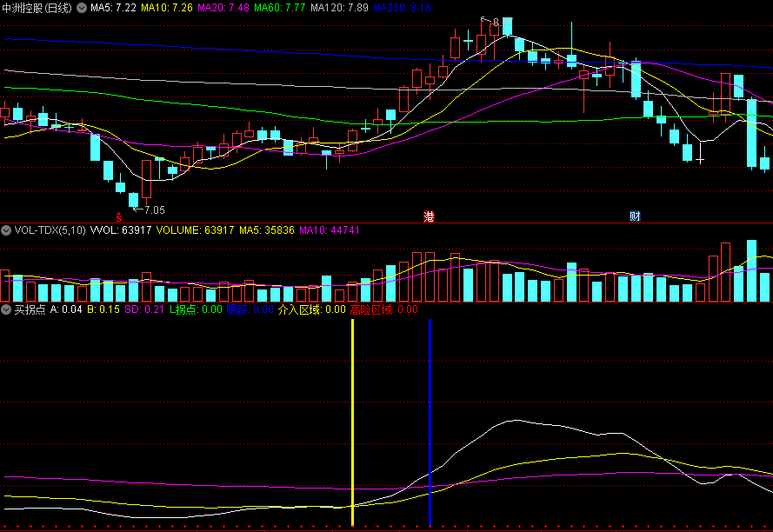773x532 pixels.
Task: Click the 7.05 low price annotation
Action: pyautogui.click(x=154, y=210)
